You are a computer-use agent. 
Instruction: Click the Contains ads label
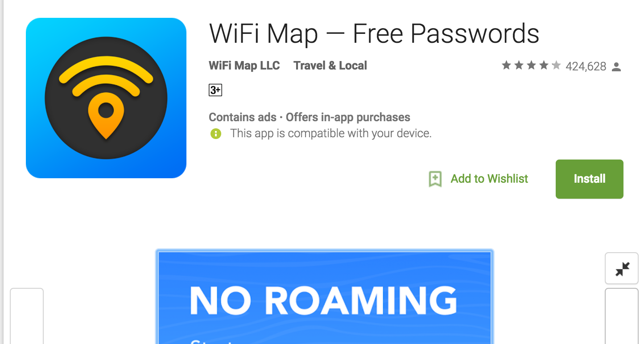point(243,117)
